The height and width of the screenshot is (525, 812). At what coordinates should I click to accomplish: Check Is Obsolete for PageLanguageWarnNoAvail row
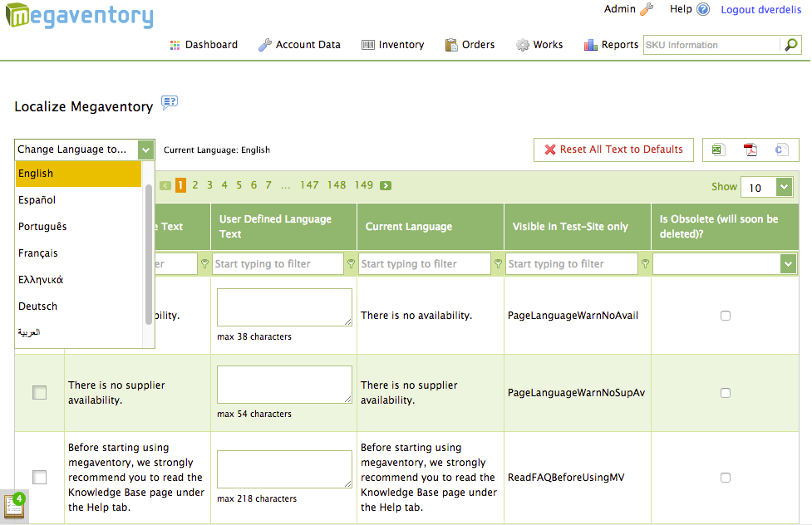726,316
